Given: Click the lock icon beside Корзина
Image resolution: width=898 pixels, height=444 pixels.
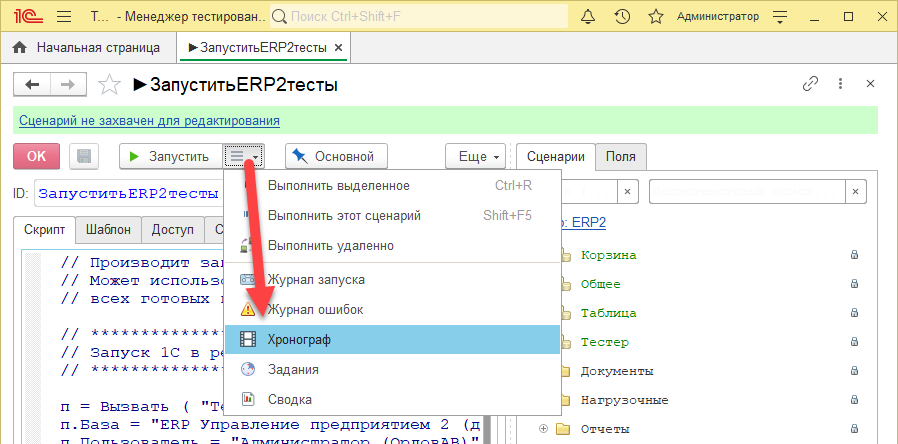Looking at the screenshot, I should point(854,255).
